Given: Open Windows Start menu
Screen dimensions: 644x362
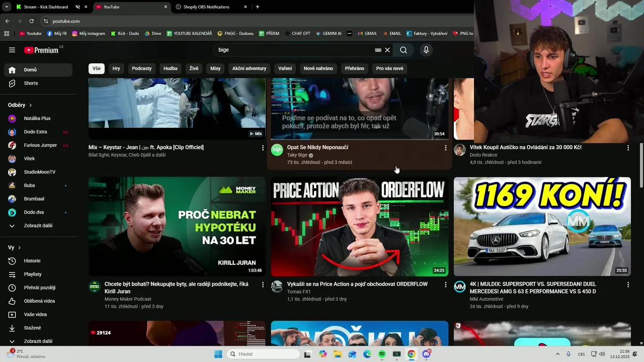Looking at the screenshot, I should 218,354.
